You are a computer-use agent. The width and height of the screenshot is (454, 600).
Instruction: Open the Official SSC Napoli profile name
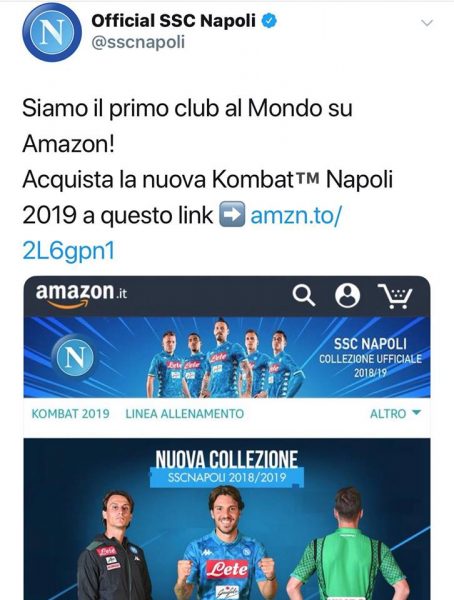173,21
